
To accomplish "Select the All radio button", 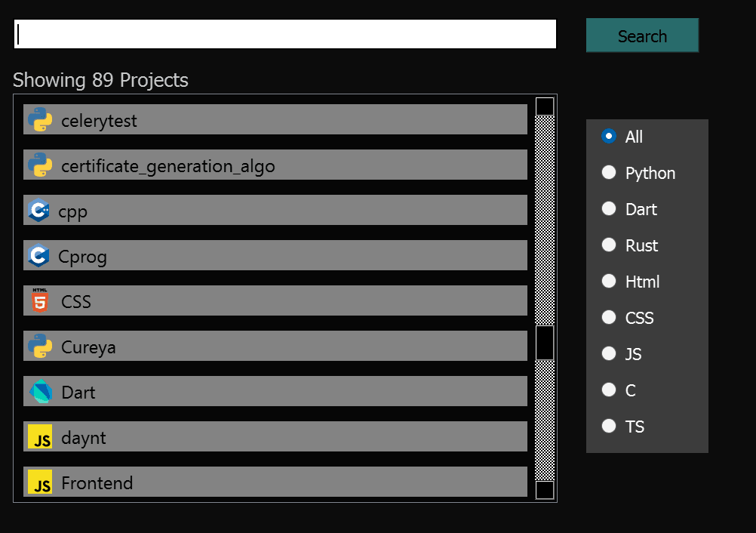I will click(609, 136).
